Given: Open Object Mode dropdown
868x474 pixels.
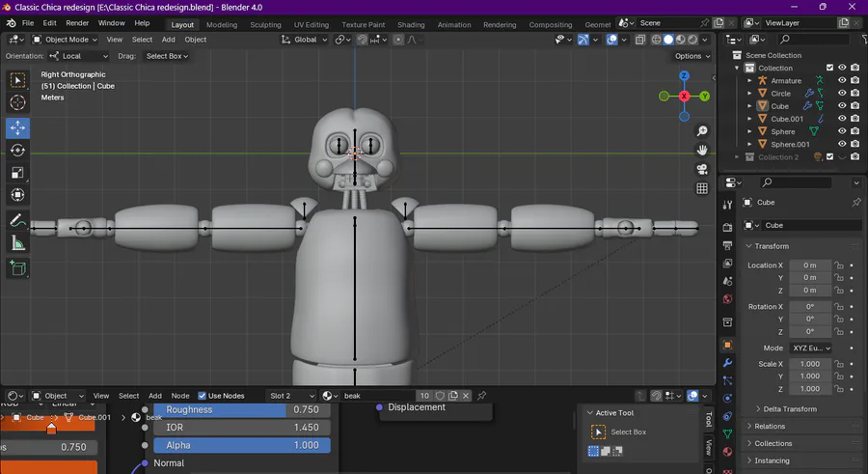Looking at the screenshot, I should (65, 40).
